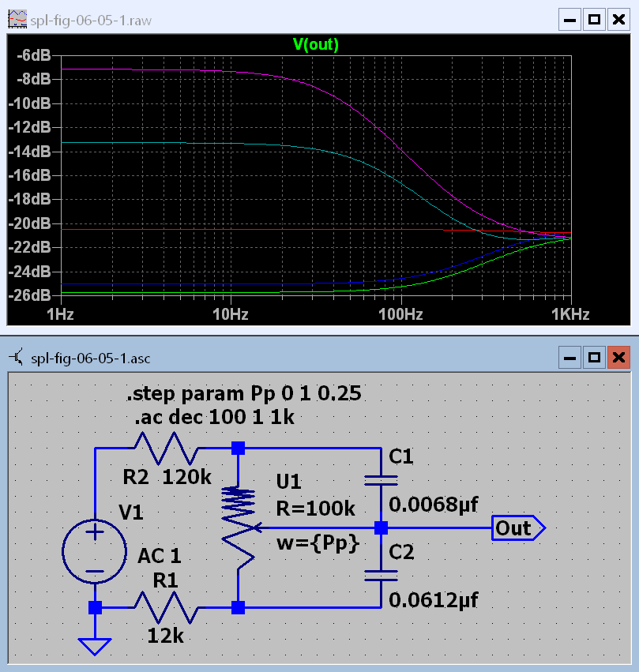Click the C2 capacitor symbol
Image resolution: width=639 pixels, height=672 pixels.
tap(381, 574)
